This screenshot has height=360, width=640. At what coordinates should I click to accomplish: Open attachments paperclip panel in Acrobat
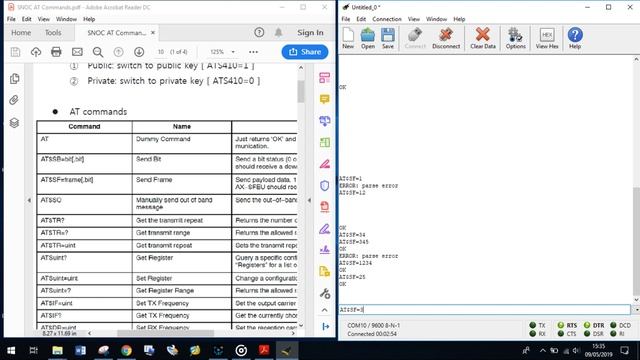pyautogui.click(x=14, y=100)
